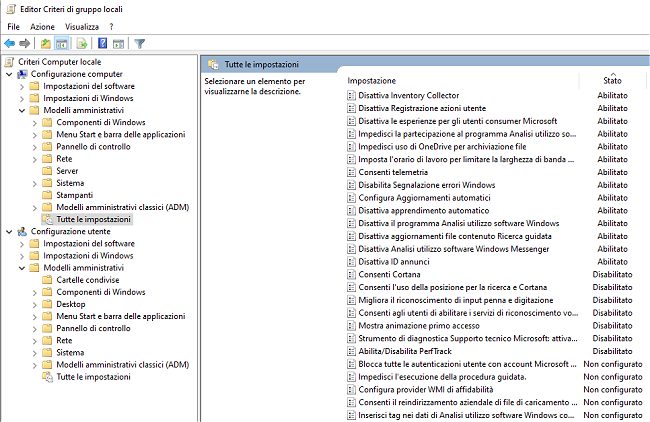The height and width of the screenshot is (422, 650).
Task: Click icon of Disattiva Inventory Collector setting
Action: point(352,96)
